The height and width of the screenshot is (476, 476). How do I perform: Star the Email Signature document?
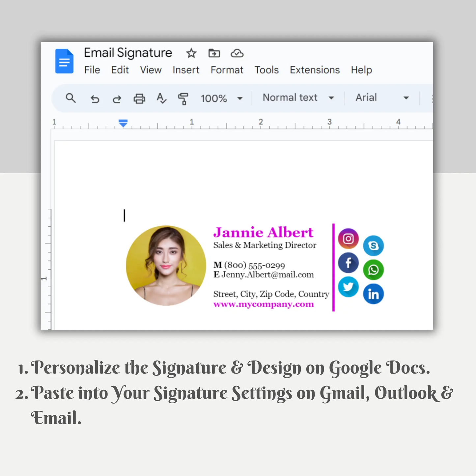[x=191, y=53]
